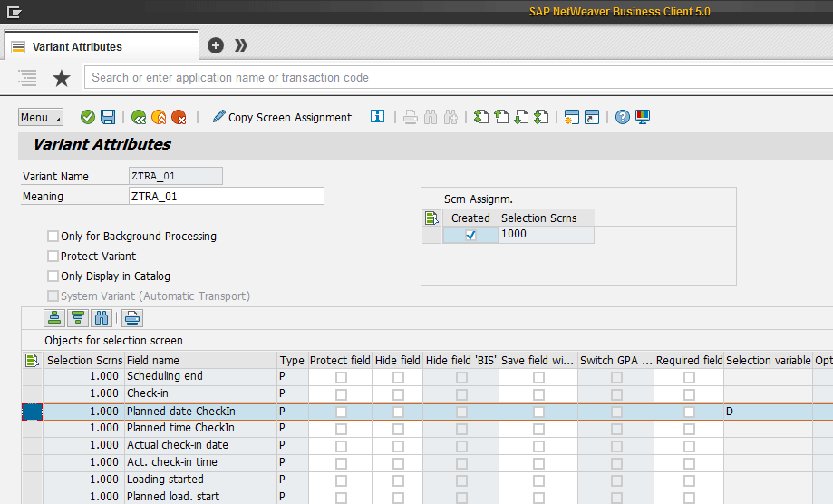Viewport: 833px width, 504px height.
Task: Click the Create New Session window icon
Action: [572, 117]
